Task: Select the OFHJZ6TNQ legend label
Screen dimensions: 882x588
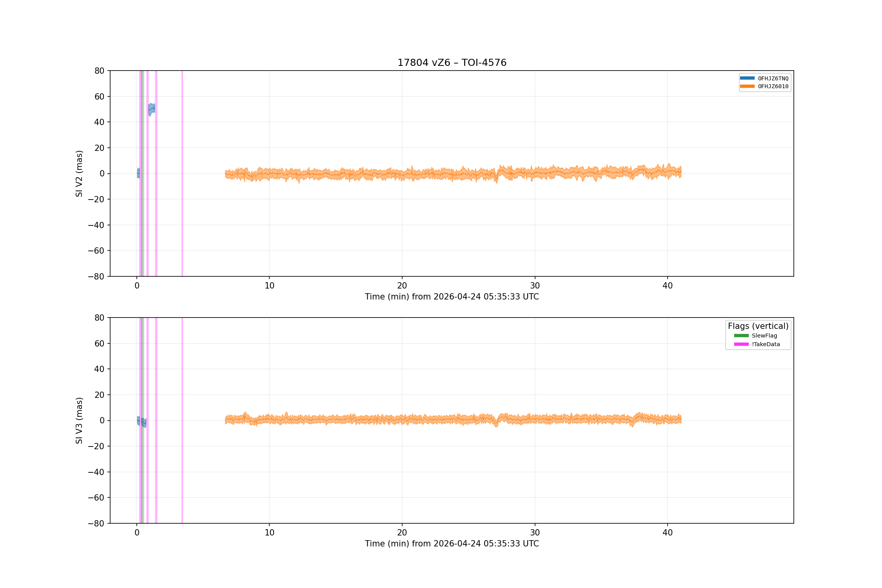Action: pos(773,78)
